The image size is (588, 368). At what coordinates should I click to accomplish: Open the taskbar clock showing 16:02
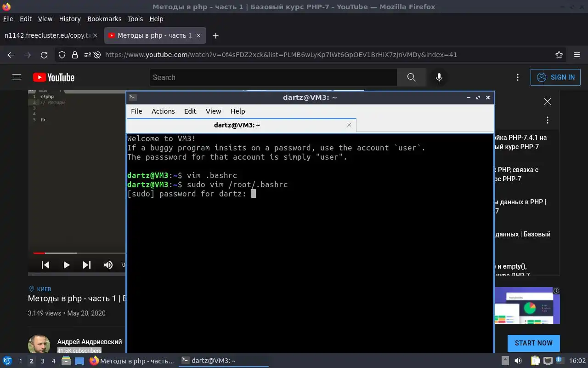click(x=577, y=361)
